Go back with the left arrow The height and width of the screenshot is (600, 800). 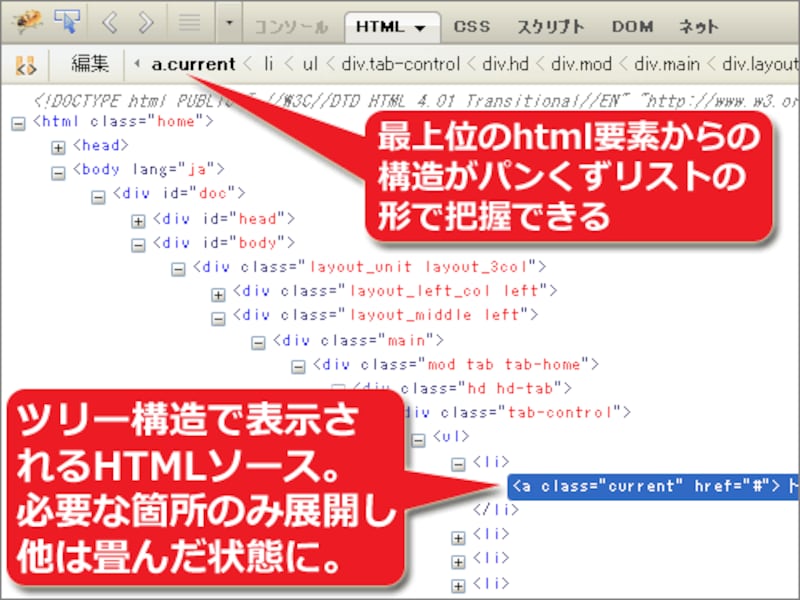[112, 22]
